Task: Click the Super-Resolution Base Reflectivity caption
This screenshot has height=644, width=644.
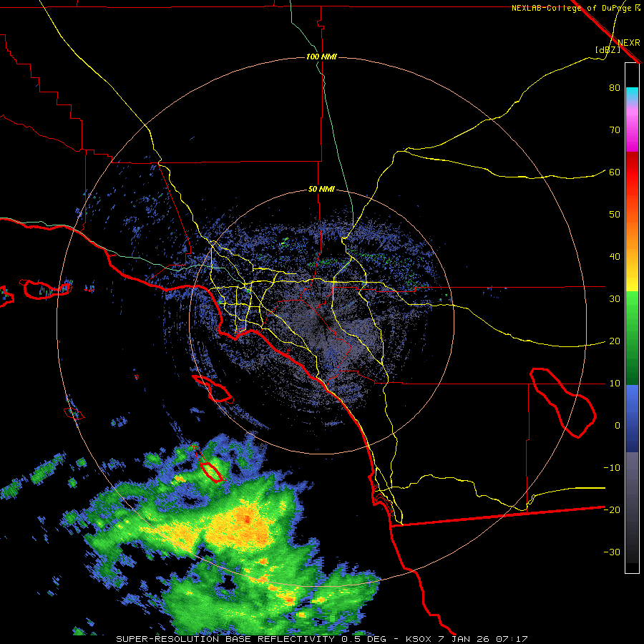Action: coord(251,639)
